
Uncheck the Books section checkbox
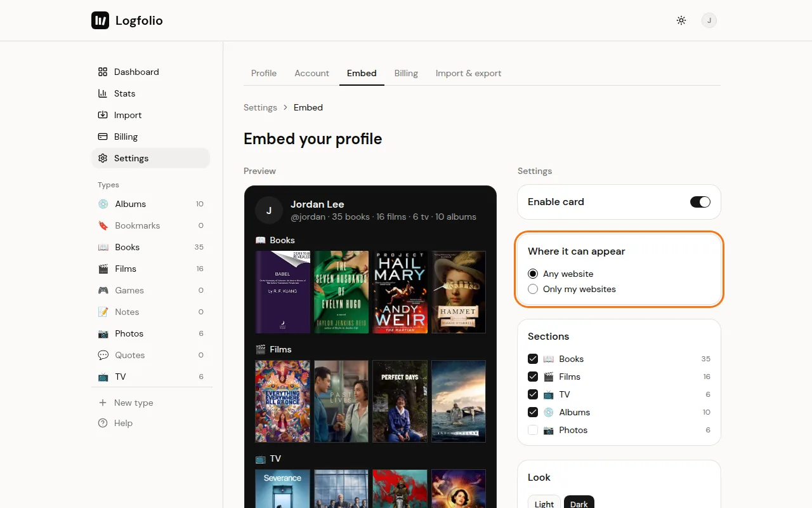pos(533,359)
